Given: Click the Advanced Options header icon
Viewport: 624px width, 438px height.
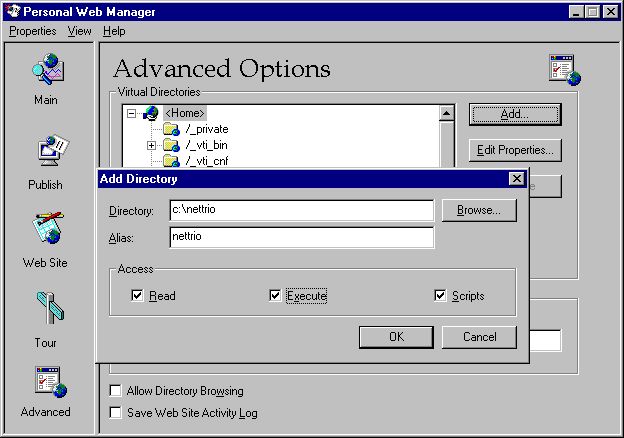Looking at the screenshot, I should [564, 69].
